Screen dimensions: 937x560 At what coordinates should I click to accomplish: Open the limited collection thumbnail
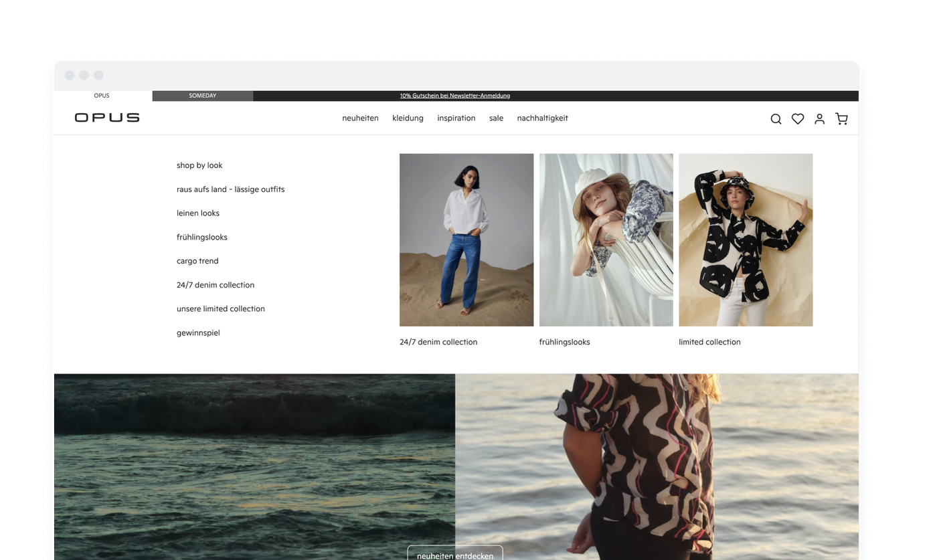point(745,240)
